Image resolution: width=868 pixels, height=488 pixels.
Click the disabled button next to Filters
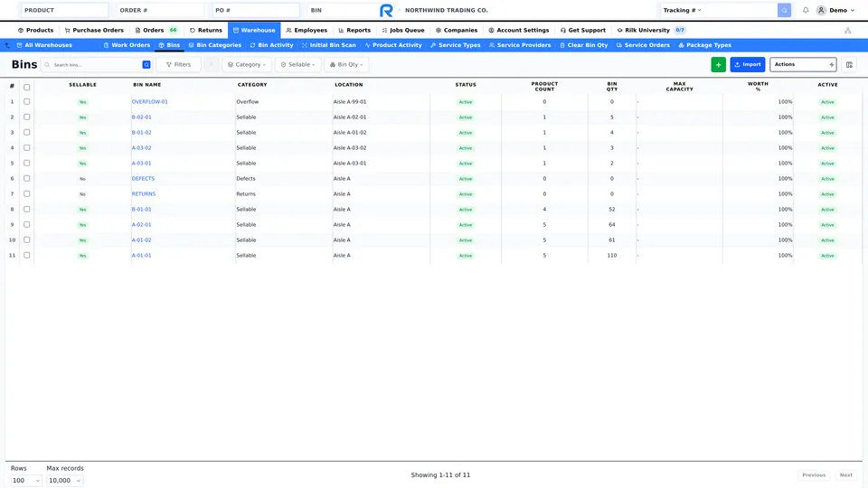(211, 65)
